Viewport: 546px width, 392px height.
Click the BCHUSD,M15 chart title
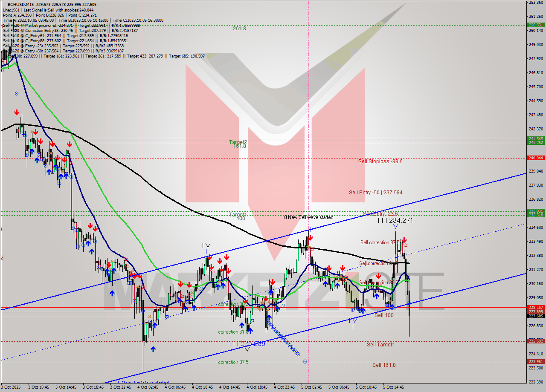point(21,4)
